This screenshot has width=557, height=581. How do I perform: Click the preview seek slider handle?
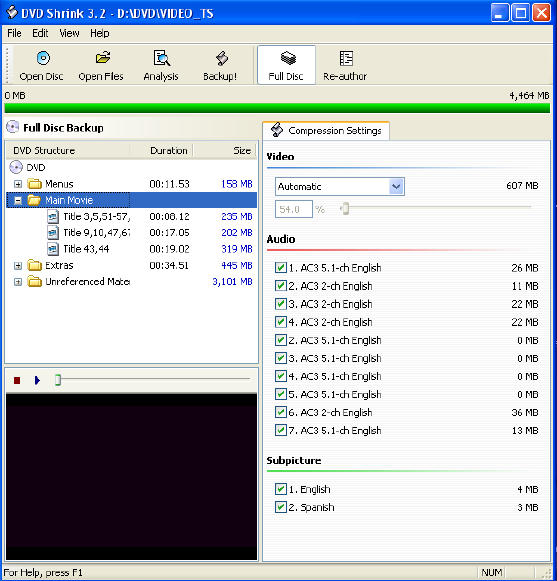[57, 380]
